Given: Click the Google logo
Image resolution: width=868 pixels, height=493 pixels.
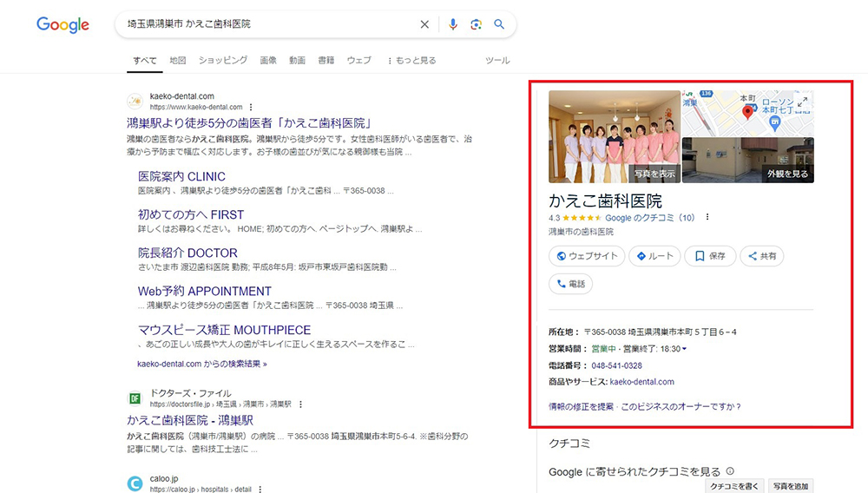Looking at the screenshot, I should (62, 25).
